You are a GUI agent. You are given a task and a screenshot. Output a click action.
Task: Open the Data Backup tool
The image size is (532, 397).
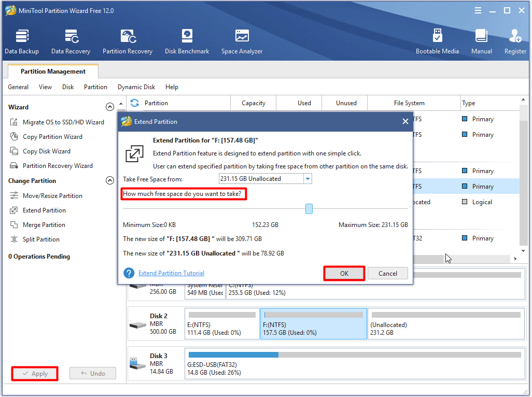[x=22, y=41]
